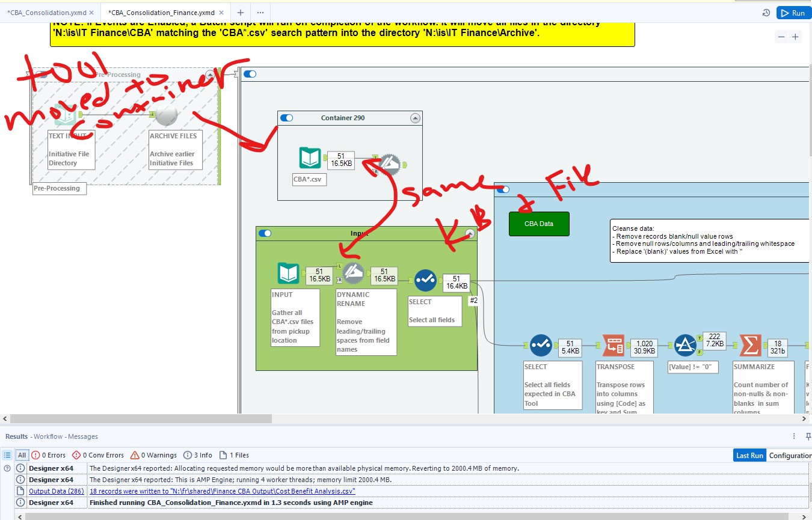Collapse the Input container

[x=470, y=233]
